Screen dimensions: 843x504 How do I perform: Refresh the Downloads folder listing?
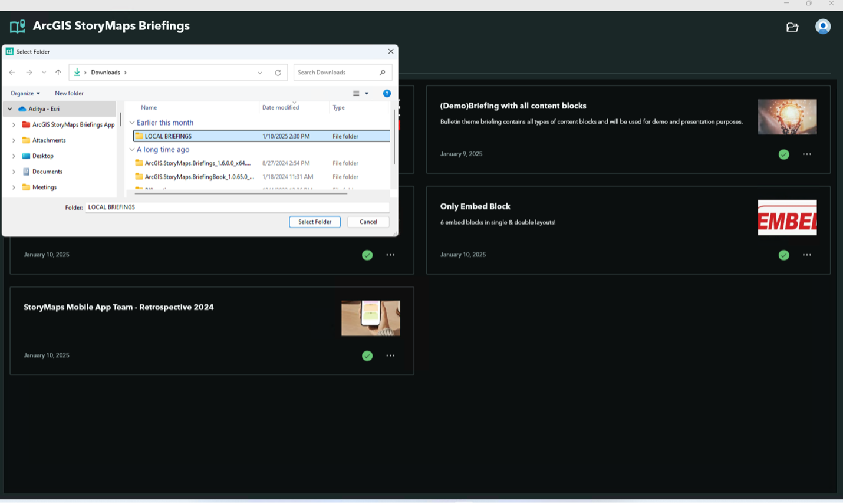pos(278,73)
